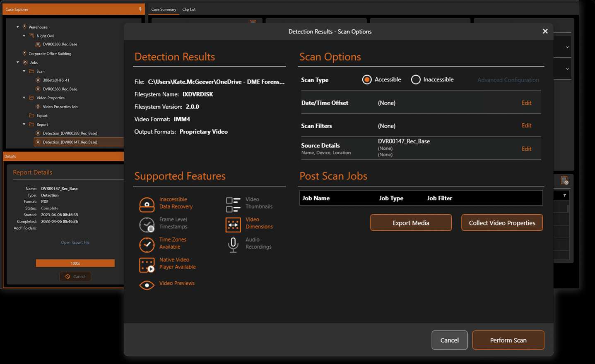The width and height of the screenshot is (595, 364).
Task: Click the Night Owl device icon
Action: (31, 36)
